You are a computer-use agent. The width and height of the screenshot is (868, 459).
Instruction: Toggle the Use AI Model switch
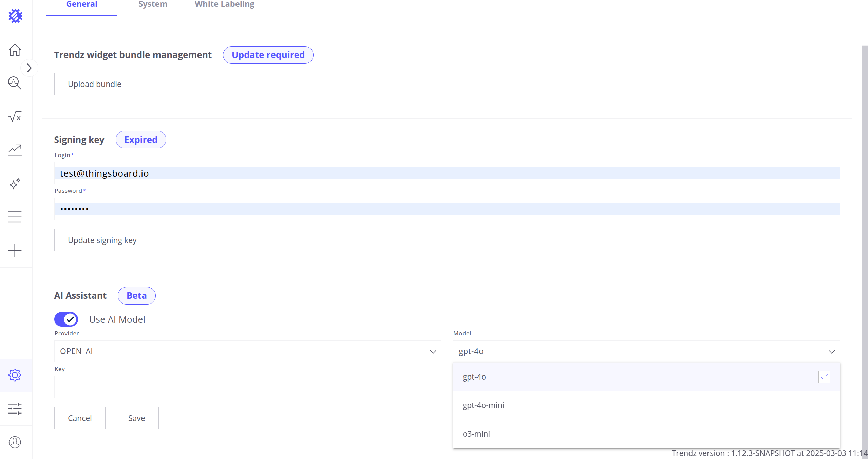click(x=66, y=319)
